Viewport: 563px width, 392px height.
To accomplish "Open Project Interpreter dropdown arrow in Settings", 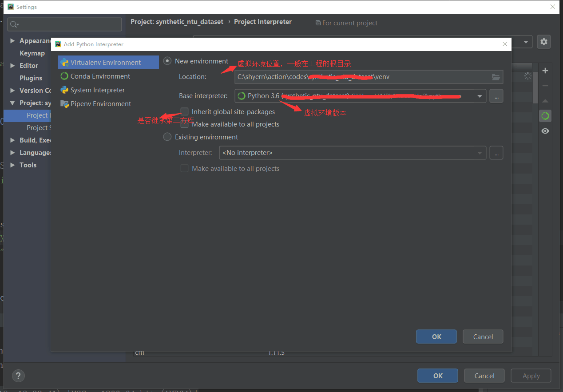I will 526,42.
